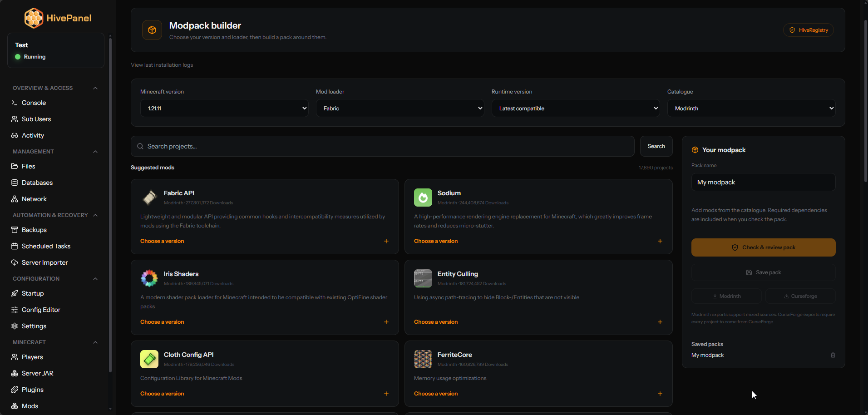
Task: Open the Catalogue dropdown
Action: 751,108
